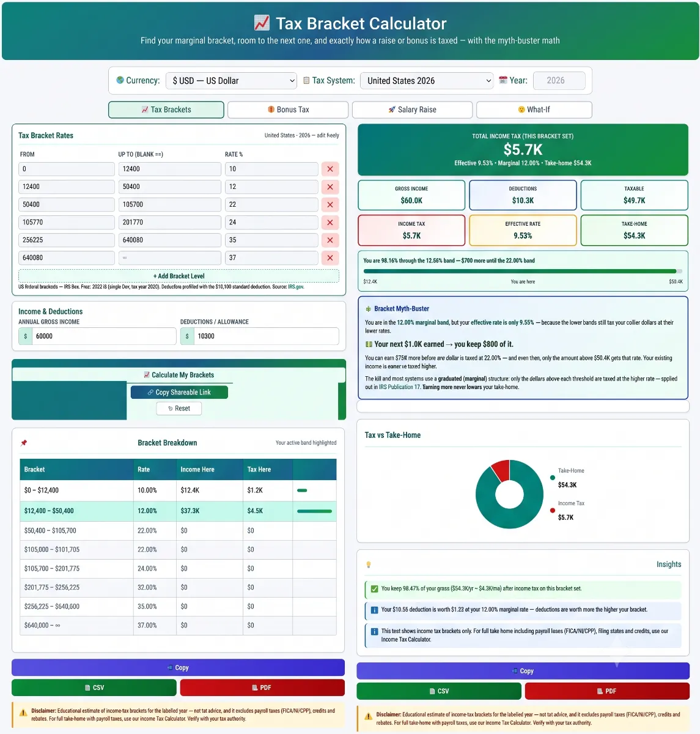The height and width of the screenshot is (734, 700).
Task: Export PDF under the Insights panel
Action: click(607, 691)
